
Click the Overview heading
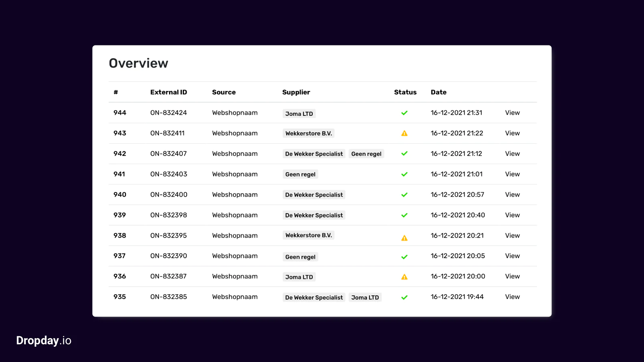[x=138, y=63]
